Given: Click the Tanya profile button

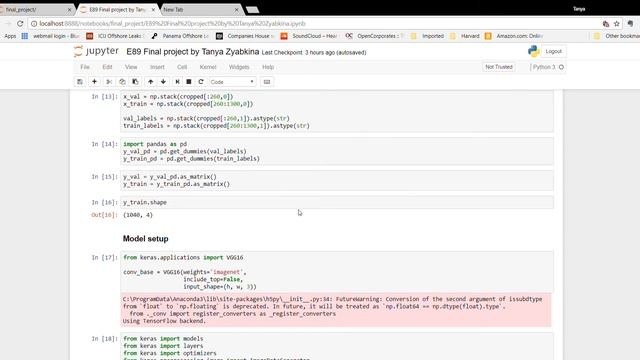Looking at the screenshot, I should coord(579,9).
